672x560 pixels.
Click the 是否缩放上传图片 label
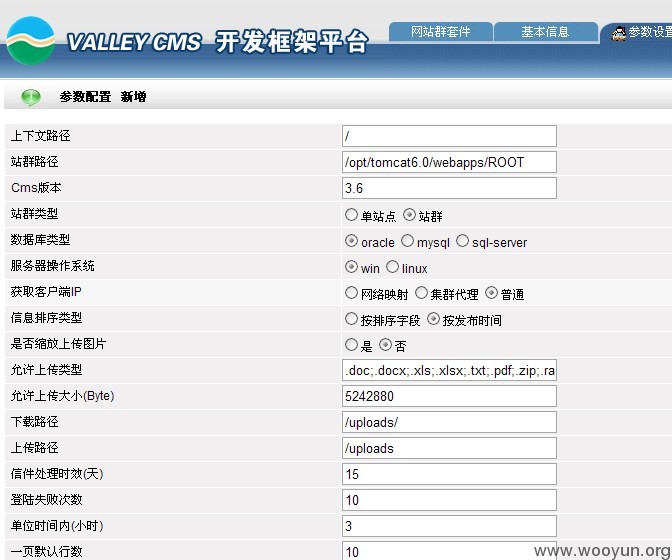point(58,344)
